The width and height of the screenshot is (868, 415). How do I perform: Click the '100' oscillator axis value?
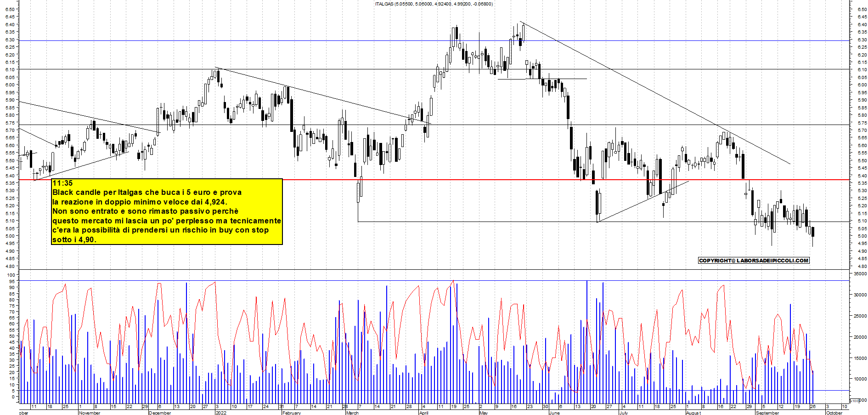(10, 275)
